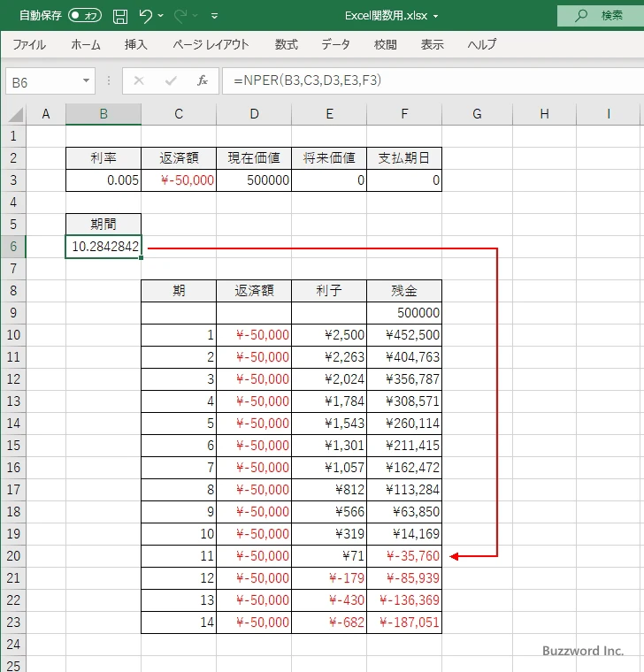Image resolution: width=644 pixels, height=672 pixels.
Task: Switch to the 挿入 ribbon tab
Action: tap(135, 44)
